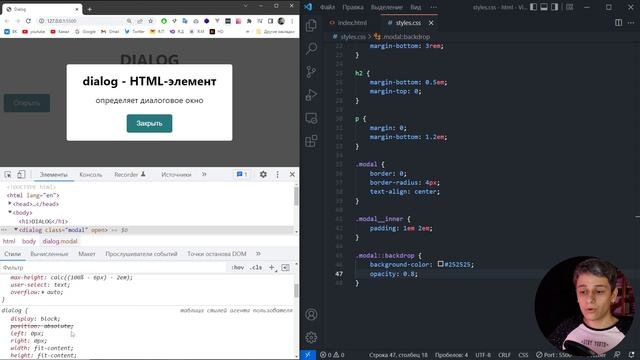Close the styles.css editor tab
Screen dimensions: 640x360
point(431,23)
